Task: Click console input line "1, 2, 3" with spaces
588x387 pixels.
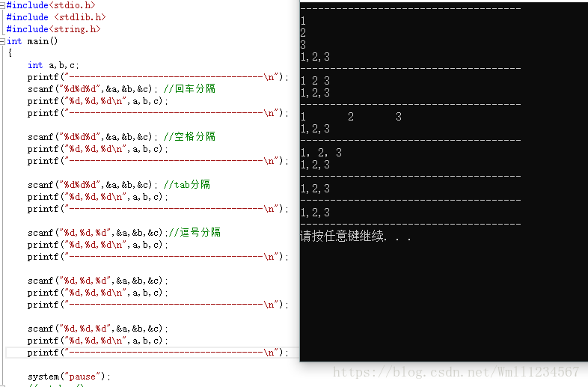Action: tap(321, 153)
